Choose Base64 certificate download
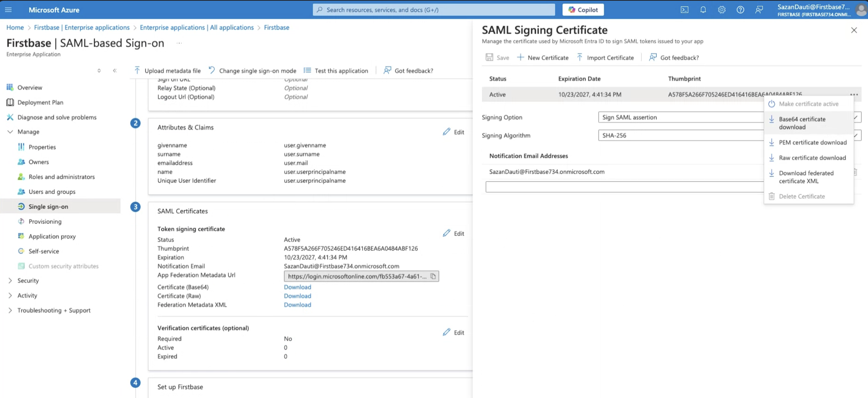This screenshot has height=398, width=868. pos(809,123)
